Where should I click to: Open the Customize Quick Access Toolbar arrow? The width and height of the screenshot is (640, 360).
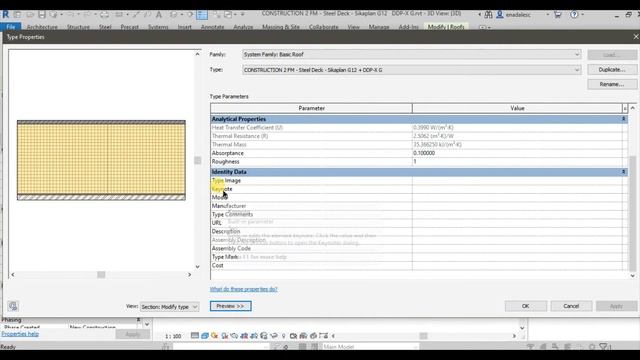242,15
